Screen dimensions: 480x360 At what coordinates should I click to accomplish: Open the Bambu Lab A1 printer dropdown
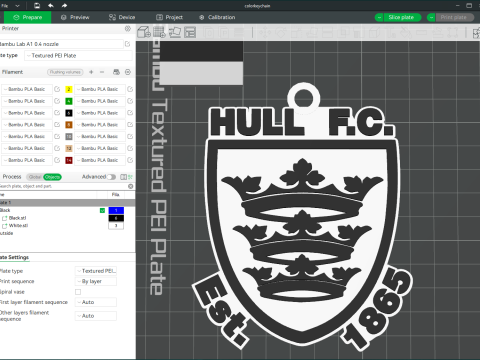click(61, 44)
